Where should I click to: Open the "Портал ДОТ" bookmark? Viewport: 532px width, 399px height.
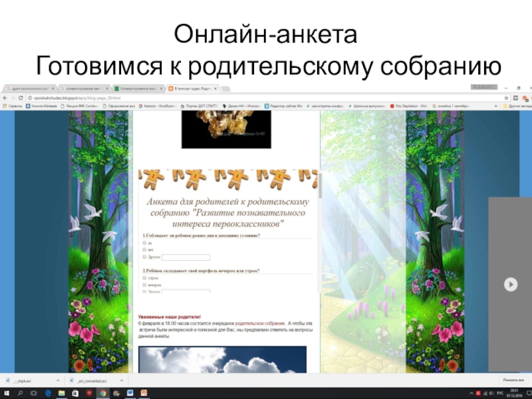(199, 106)
